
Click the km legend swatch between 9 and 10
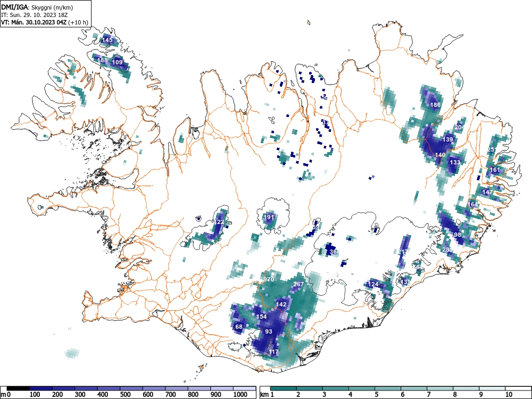492,388
